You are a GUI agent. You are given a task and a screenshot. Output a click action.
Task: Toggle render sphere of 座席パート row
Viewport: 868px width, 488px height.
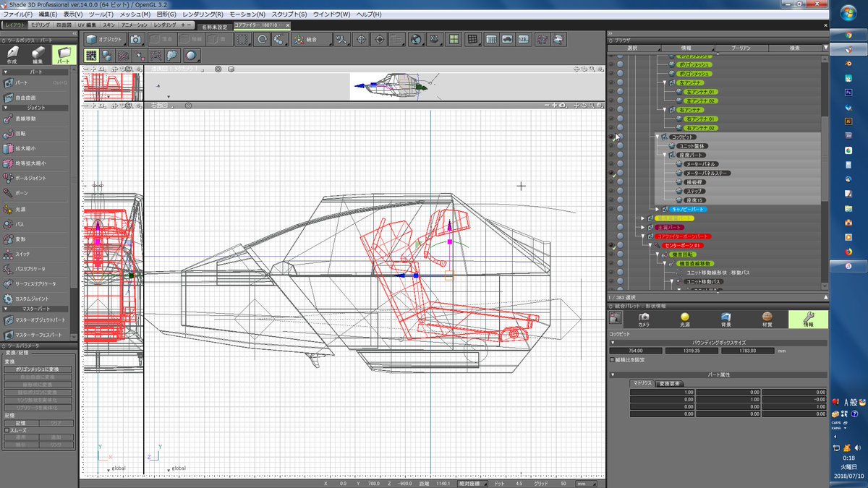[x=620, y=155]
